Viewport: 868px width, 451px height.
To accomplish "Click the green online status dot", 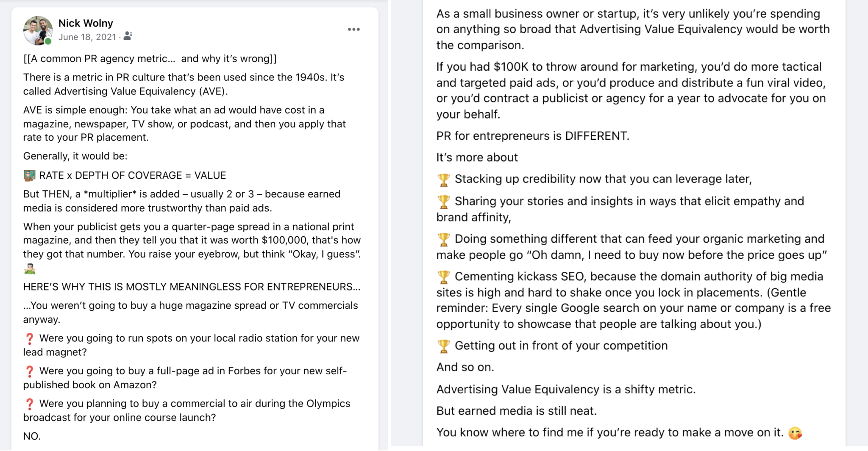I will tap(48, 42).
